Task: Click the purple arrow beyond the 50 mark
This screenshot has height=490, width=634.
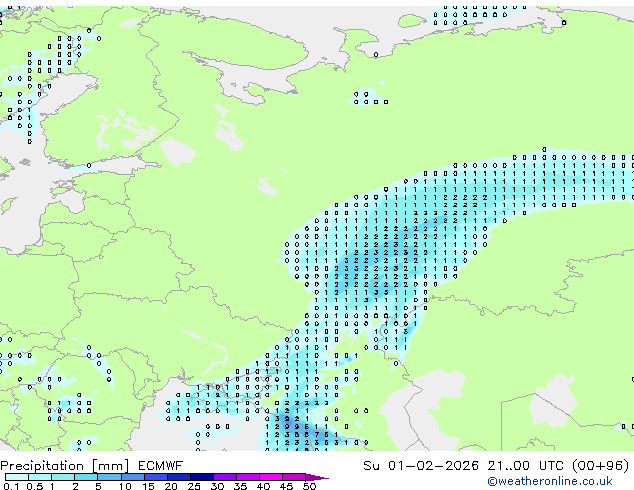Action: pyautogui.click(x=317, y=477)
